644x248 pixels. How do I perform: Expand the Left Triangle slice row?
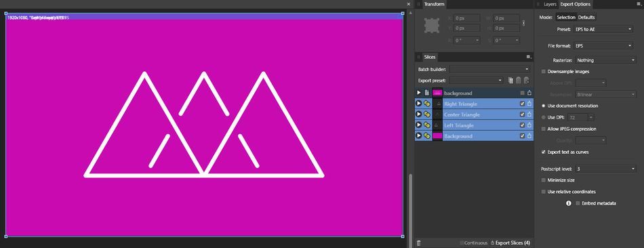point(419,125)
